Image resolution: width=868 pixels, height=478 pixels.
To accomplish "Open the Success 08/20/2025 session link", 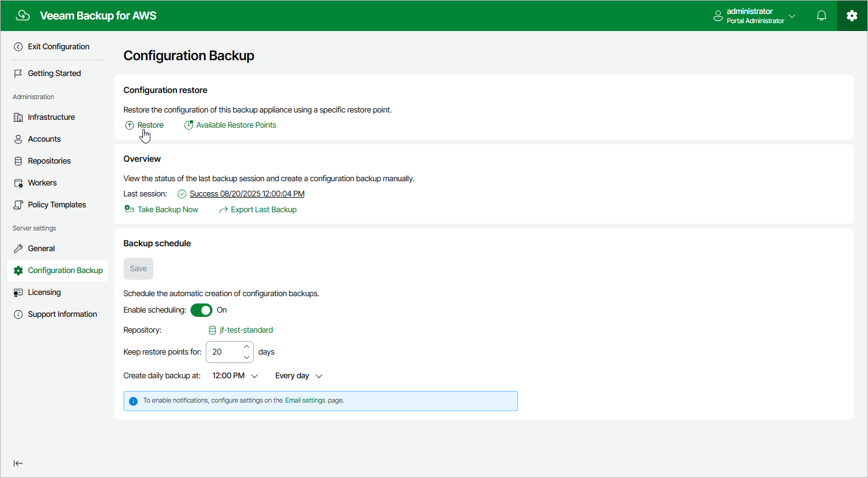I will click(x=247, y=194).
